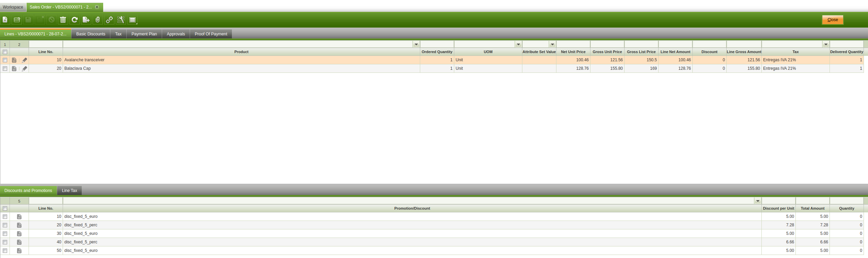This screenshot has width=868, height=258.
Task: Check discount line 20 checkbox
Action: [5, 225]
